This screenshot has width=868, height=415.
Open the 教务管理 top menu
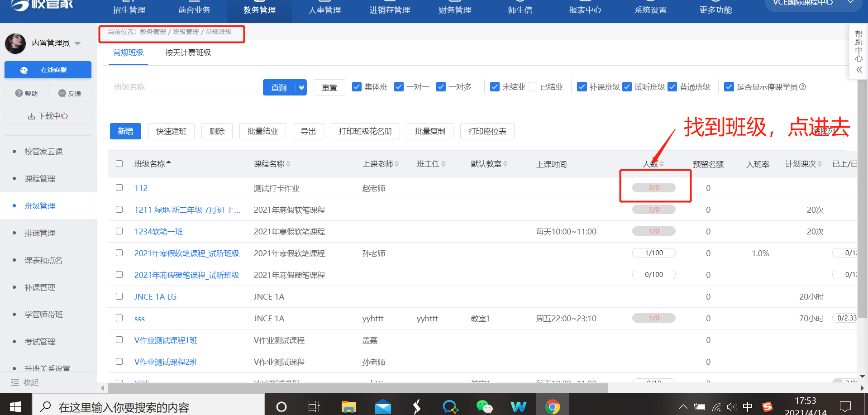(x=260, y=10)
